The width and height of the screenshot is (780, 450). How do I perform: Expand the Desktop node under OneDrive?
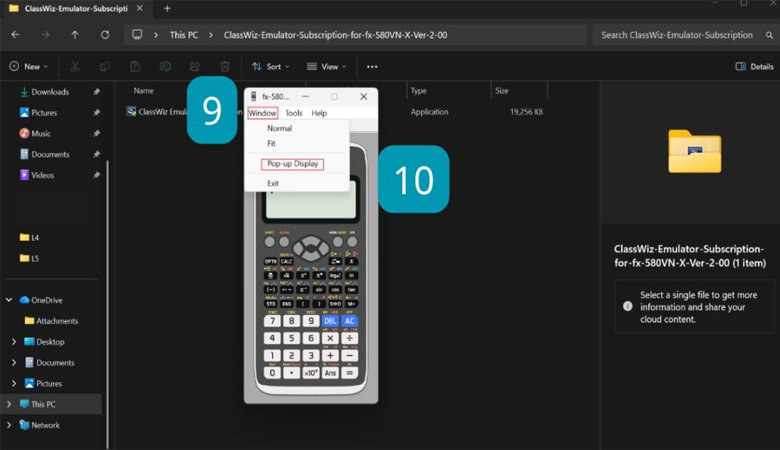[x=14, y=342]
